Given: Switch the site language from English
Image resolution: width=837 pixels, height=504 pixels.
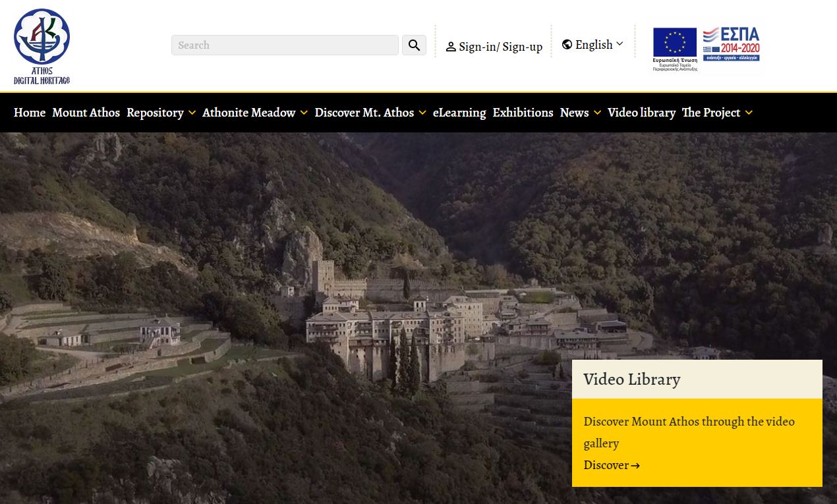Looking at the screenshot, I should point(594,44).
